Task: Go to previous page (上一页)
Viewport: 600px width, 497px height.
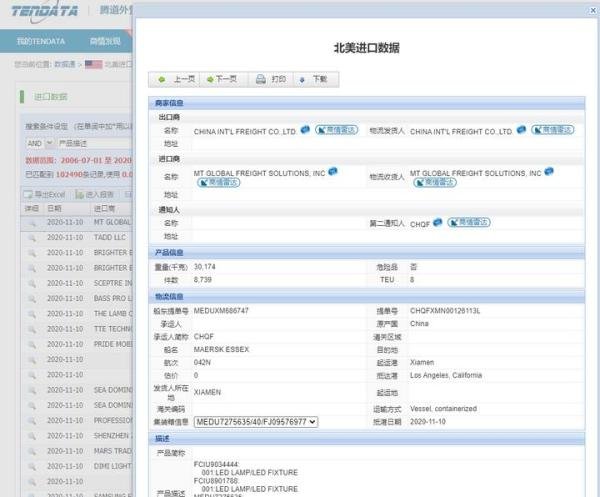Action: [x=175, y=79]
